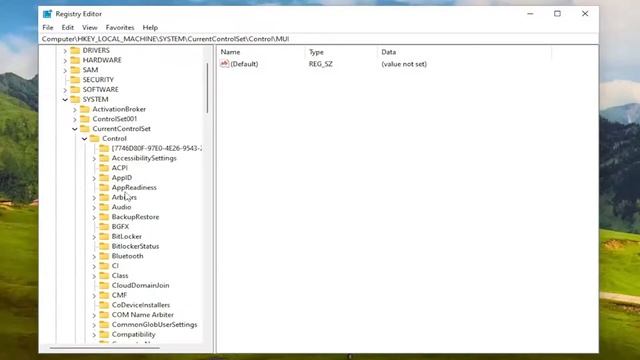Maximize the Registry Editor window
The height and width of the screenshot is (360, 640).
[x=557, y=14]
